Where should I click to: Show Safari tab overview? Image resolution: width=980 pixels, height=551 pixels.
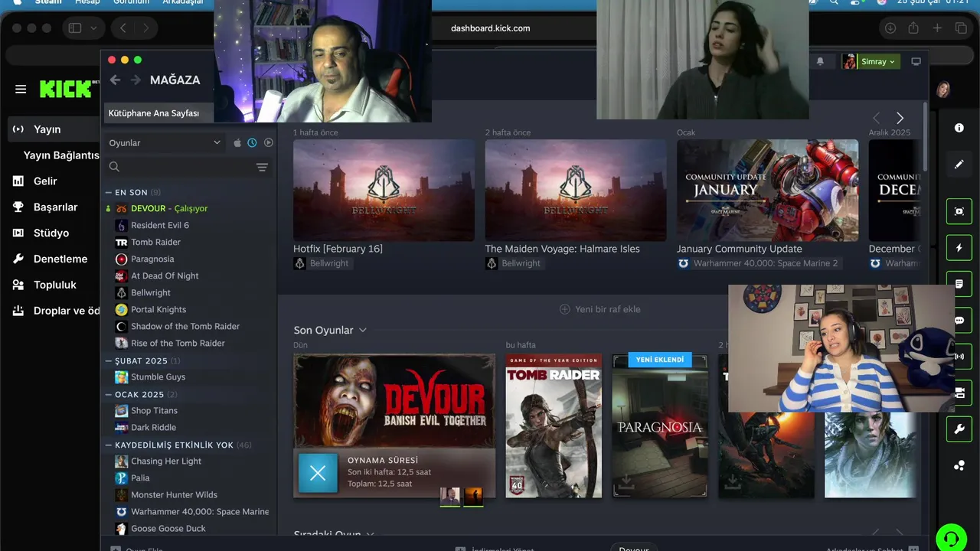[961, 28]
